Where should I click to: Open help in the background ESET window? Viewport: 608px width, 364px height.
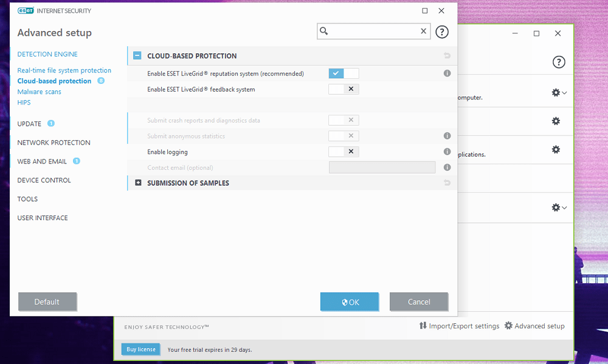pyautogui.click(x=559, y=62)
